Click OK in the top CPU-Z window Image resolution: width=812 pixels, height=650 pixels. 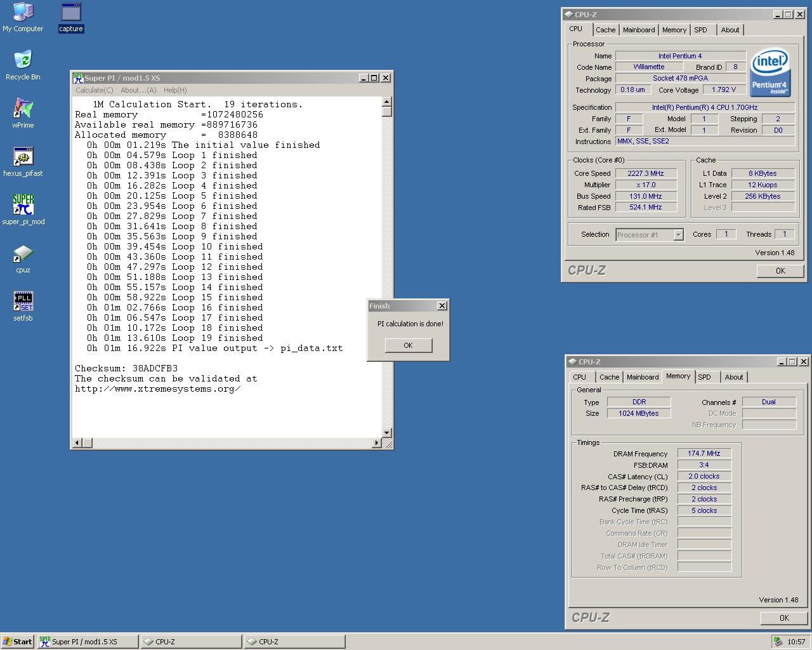point(780,271)
